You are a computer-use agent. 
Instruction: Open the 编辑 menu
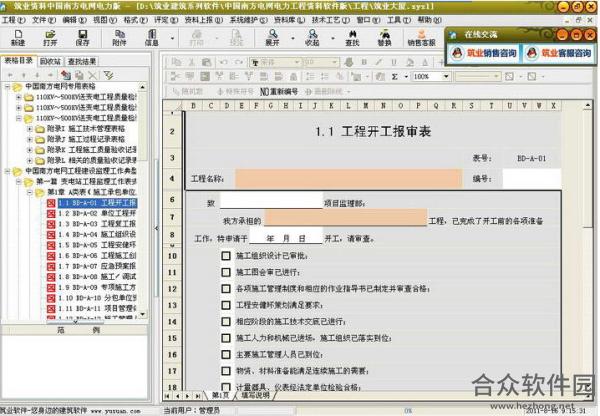[x=74, y=20]
